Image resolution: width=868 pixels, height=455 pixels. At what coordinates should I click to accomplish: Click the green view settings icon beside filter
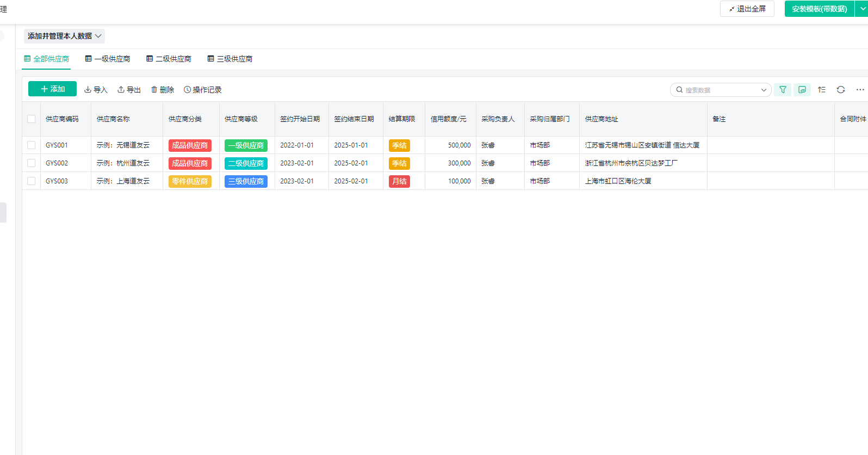click(802, 90)
